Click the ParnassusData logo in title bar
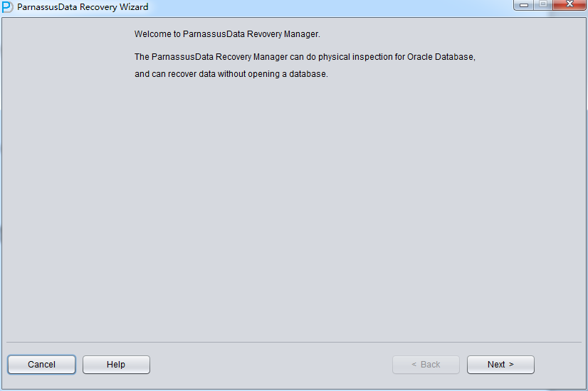 pyautogui.click(x=7, y=7)
